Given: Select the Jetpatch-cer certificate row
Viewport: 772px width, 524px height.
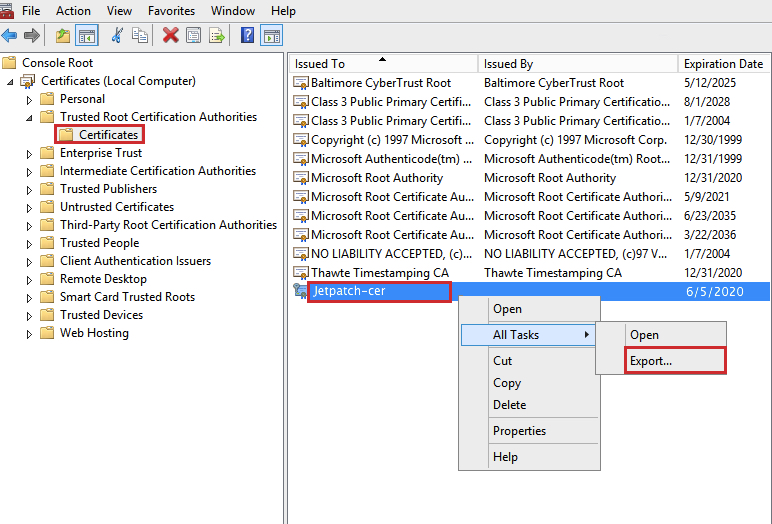Looking at the screenshot, I should pyautogui.click(x=530, y=291).
